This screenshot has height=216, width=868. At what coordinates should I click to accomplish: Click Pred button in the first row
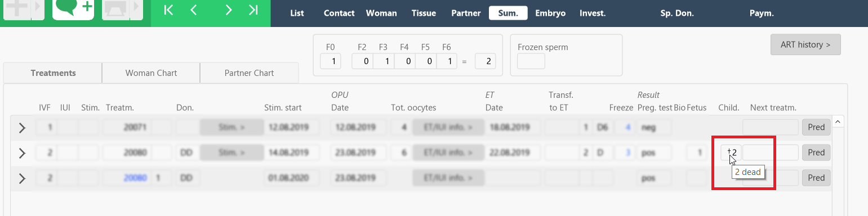click(x=816, y=127)
